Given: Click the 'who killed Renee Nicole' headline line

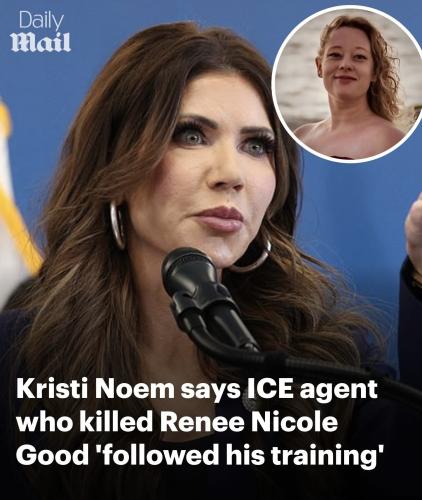Looking at the screenshot, I should (x=177, y=422).
